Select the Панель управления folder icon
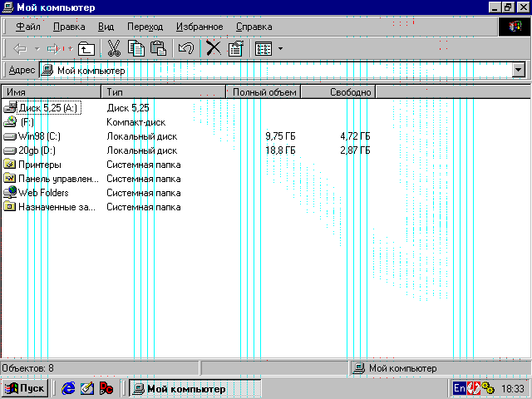Screen dimensions: 532x399 9,179
